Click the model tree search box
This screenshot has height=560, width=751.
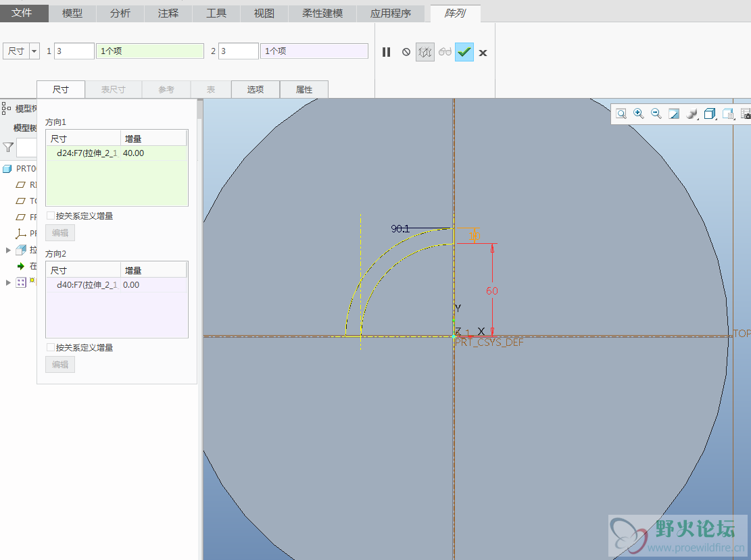tap(27, 147)
